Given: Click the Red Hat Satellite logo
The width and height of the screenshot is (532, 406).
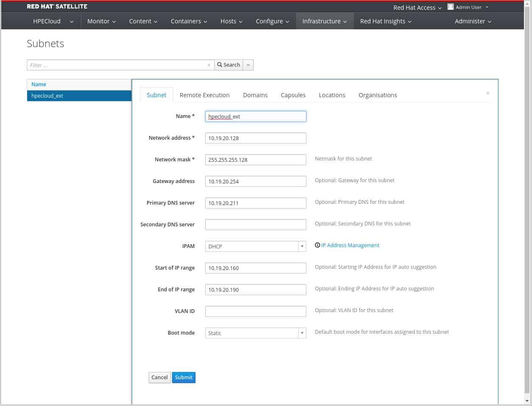Looking at the screenshot, I should 57,6.
